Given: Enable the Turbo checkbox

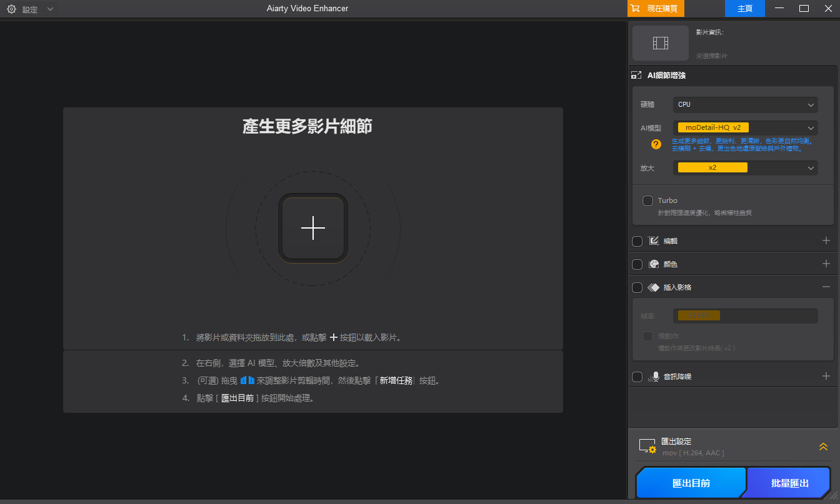Looking at the screenshot, I should [x=648, y=200].
